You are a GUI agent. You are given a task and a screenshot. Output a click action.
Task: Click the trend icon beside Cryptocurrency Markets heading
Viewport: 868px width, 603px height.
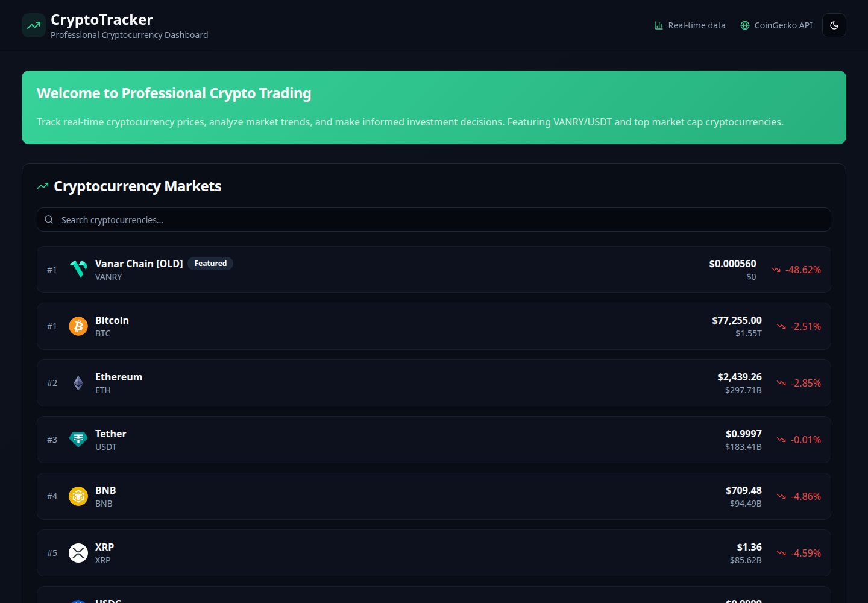click(x=43, y=186)
